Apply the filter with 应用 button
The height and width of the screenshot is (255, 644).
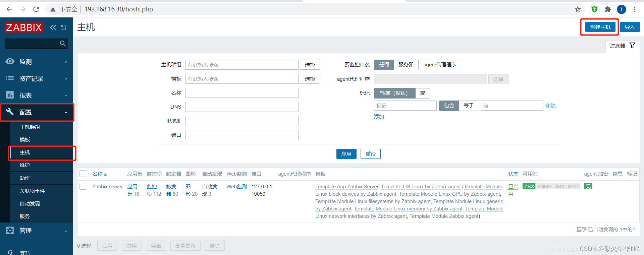(x=346, y=154)
